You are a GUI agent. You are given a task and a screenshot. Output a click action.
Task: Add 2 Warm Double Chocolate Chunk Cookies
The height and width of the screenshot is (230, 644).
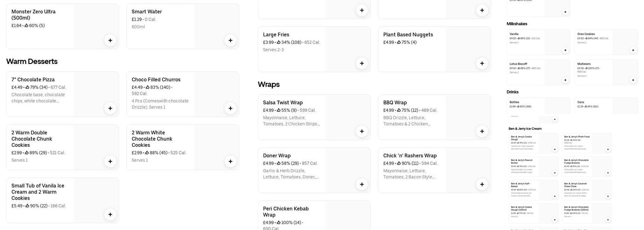click(x=110, y=161)
